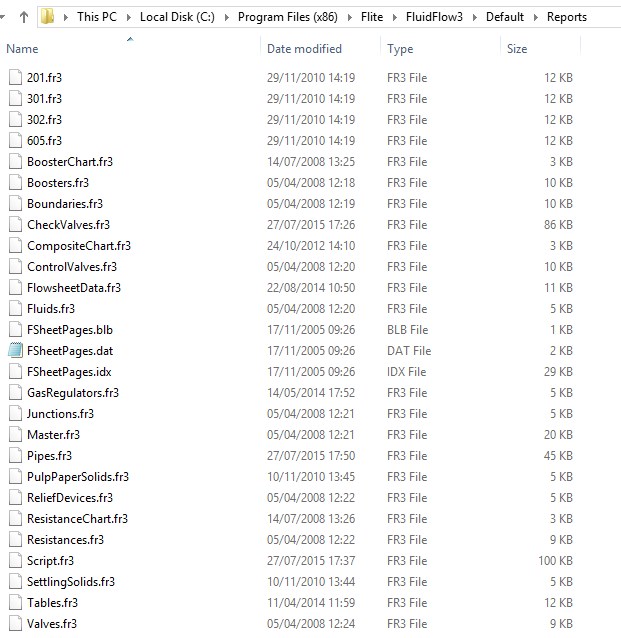The image size is (621, 638).
Task: Click the Pipes.fr3 file icon
Action: click(x=14, y=456)
